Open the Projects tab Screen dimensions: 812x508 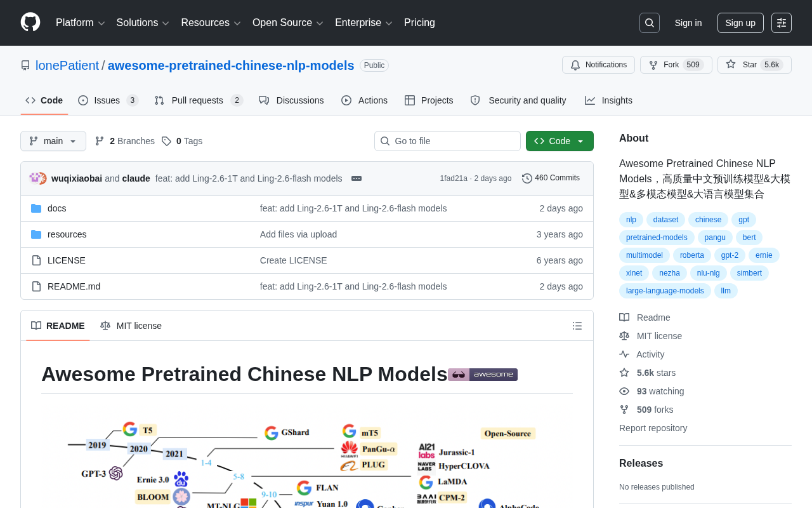pos(429,100)
